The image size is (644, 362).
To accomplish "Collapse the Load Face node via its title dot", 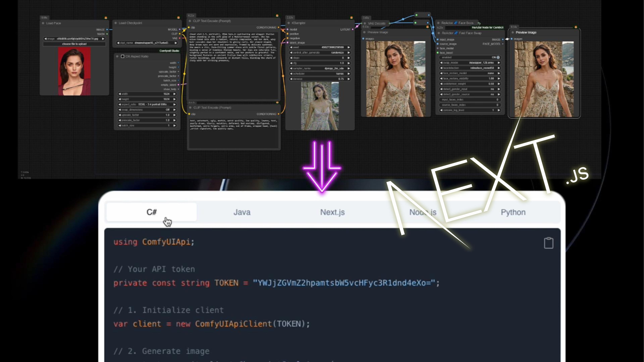I will (x=43, y=23).
